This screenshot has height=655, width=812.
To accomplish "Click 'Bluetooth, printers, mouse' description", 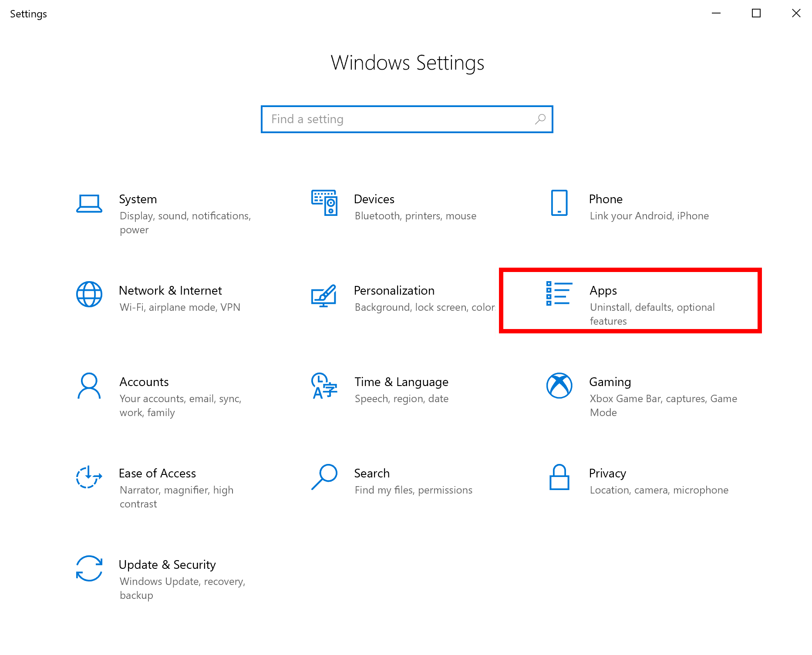I will click(x=416, y=216).
